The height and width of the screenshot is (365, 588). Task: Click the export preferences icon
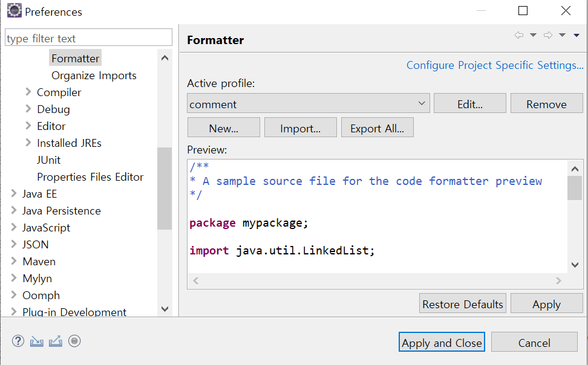click(x=56, y=341)
